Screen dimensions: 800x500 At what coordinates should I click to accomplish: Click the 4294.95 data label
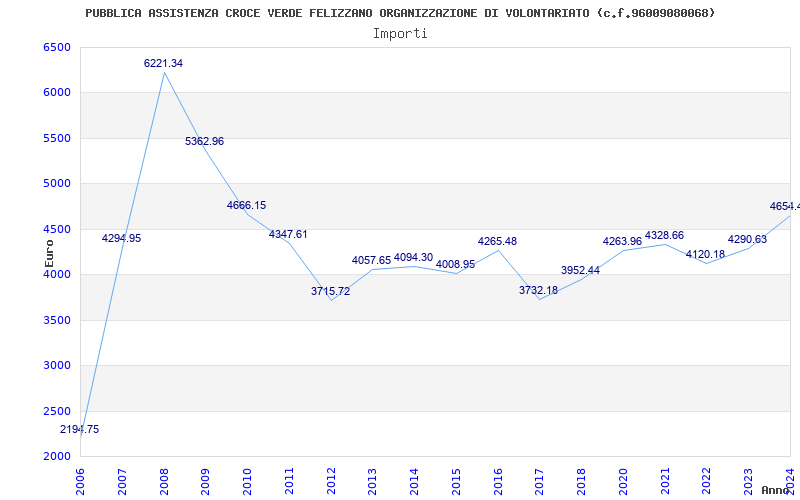(x=121, y=238)
